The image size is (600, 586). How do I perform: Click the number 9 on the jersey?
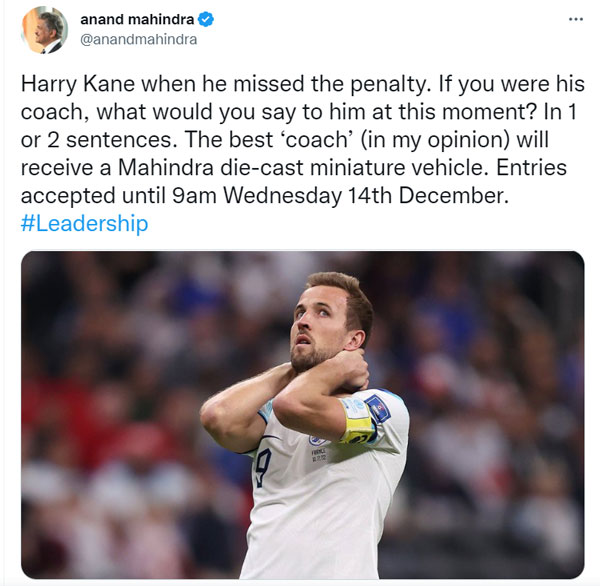(x=263, y=467)
